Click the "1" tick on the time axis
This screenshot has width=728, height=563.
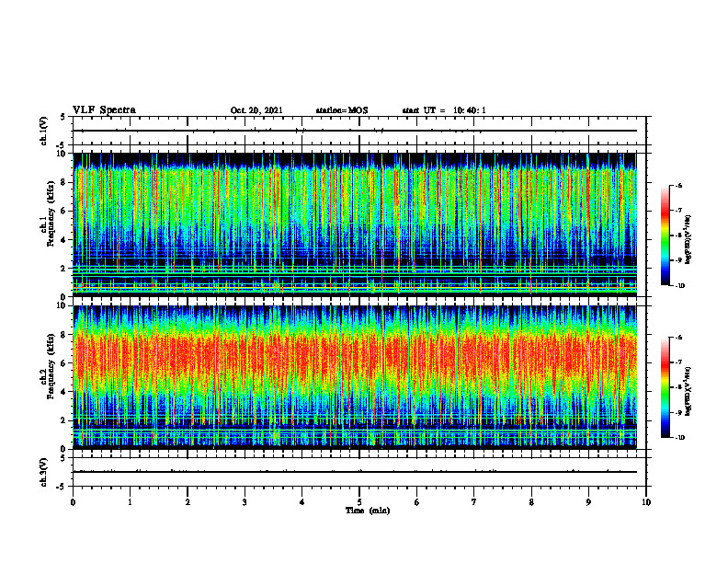(130, 502)
